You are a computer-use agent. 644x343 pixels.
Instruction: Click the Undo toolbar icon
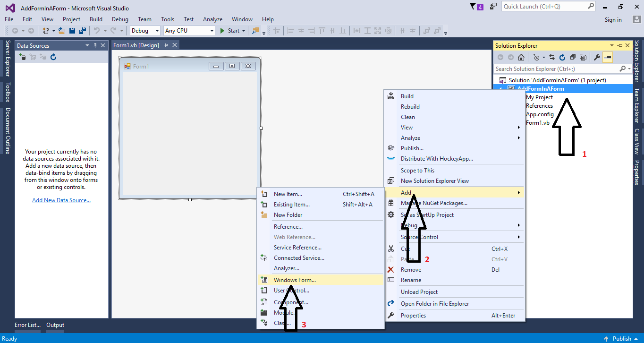point(96,31)
